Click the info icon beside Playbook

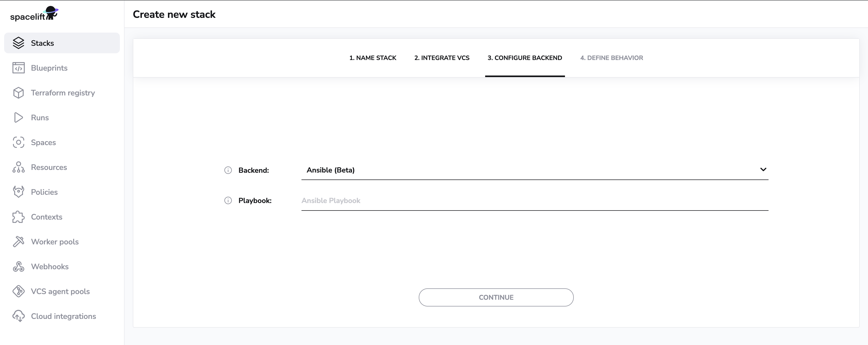point(228,201)
